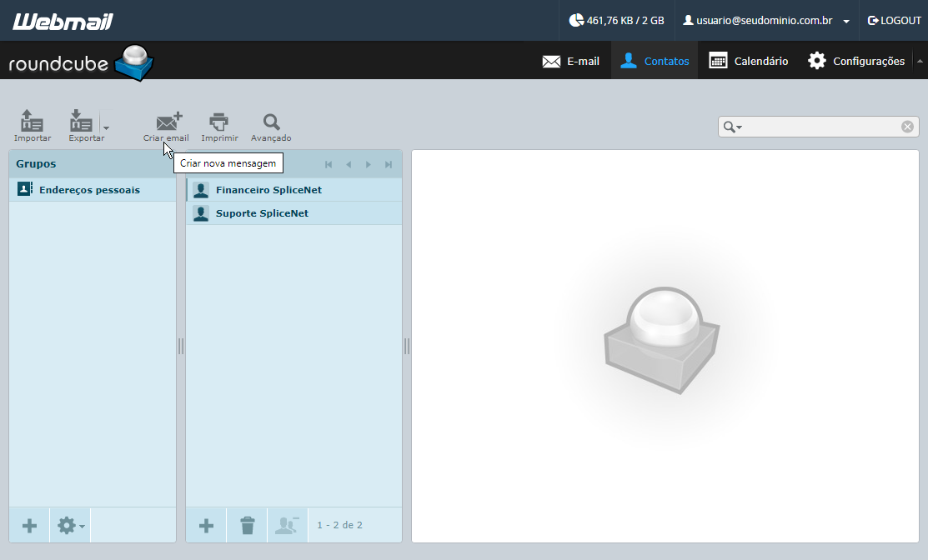Switch to the E-mail tab
Image resolution: width=928 pixels, height=560 pixels.
click(x=570, y=61)
